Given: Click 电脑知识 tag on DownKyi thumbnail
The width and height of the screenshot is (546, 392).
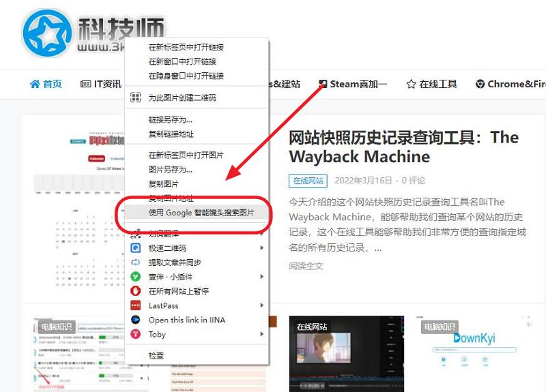Looking at the screenshot, I should point(440,327).
